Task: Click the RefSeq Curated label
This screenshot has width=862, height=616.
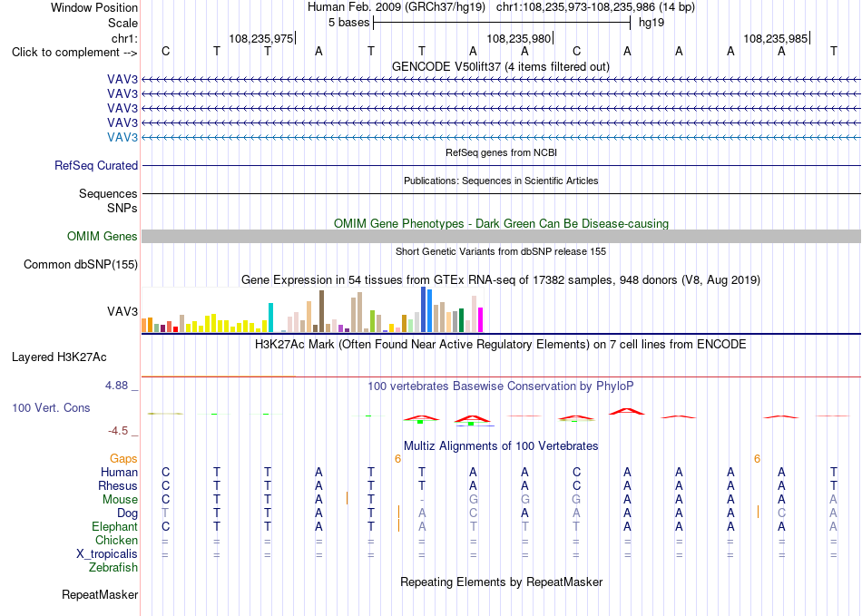Action: [96, 165]
